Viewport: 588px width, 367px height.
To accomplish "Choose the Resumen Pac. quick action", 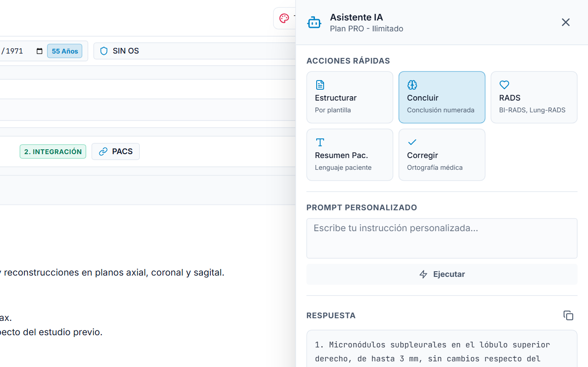I will tap(350, 155).
